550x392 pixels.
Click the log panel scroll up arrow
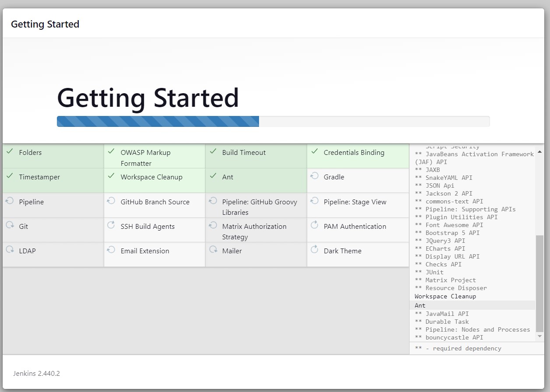[x=539, y=152]
